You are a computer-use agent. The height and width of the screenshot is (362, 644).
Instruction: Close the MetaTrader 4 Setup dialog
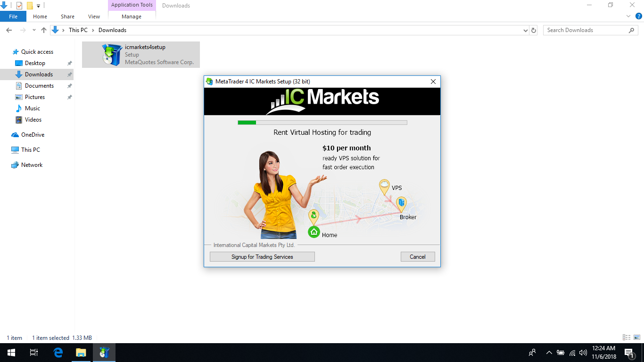[x=433, y=82]
